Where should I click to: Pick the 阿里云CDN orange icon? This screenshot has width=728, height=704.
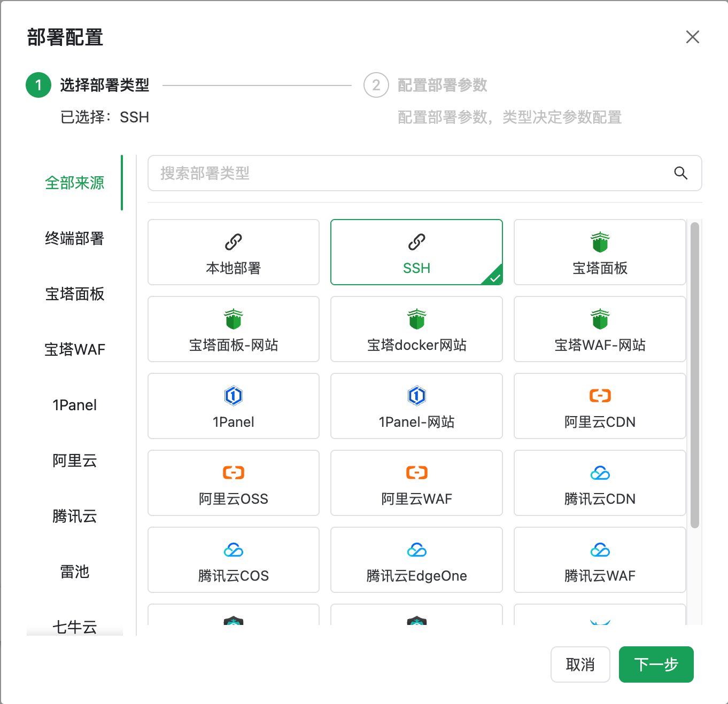click(x=600, y=396)
